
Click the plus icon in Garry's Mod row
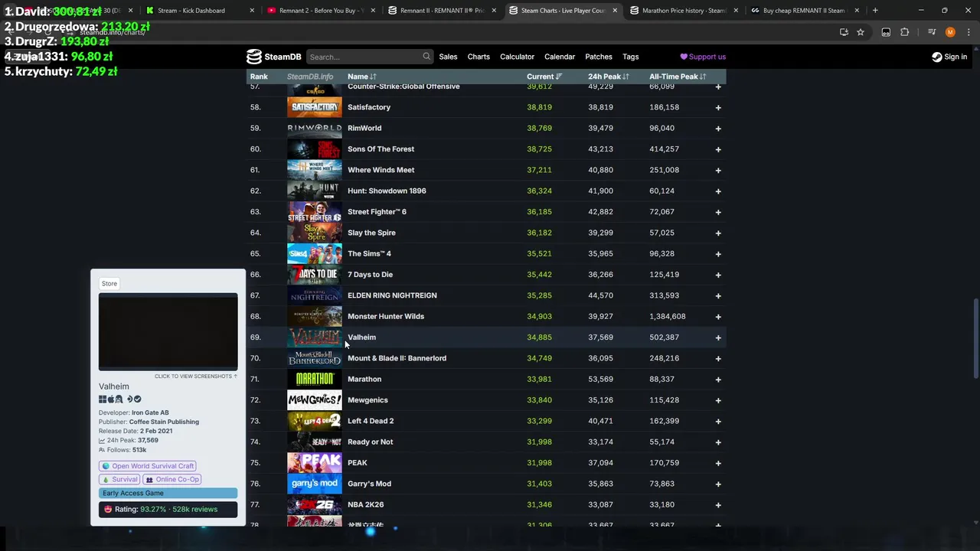718,484
